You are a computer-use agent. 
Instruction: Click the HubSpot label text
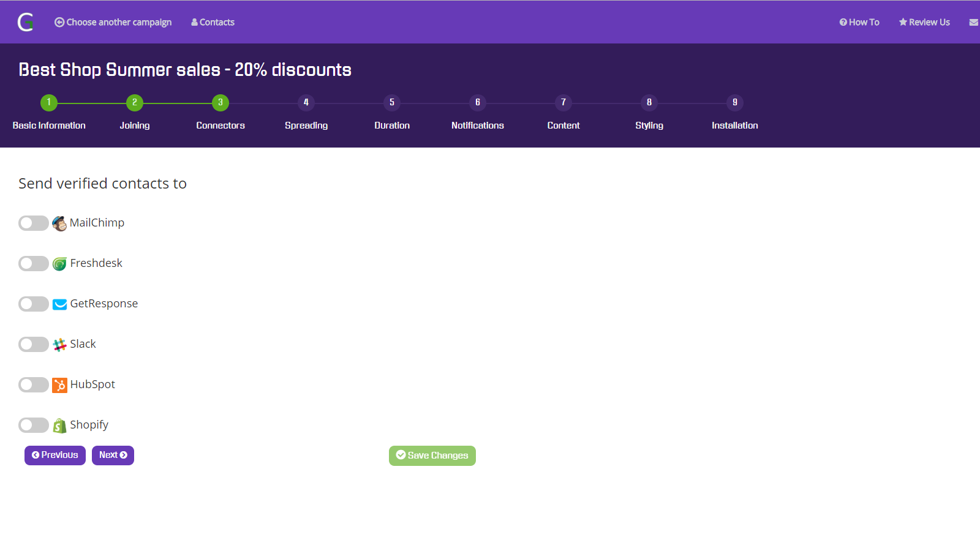click(x=92, y=384)
